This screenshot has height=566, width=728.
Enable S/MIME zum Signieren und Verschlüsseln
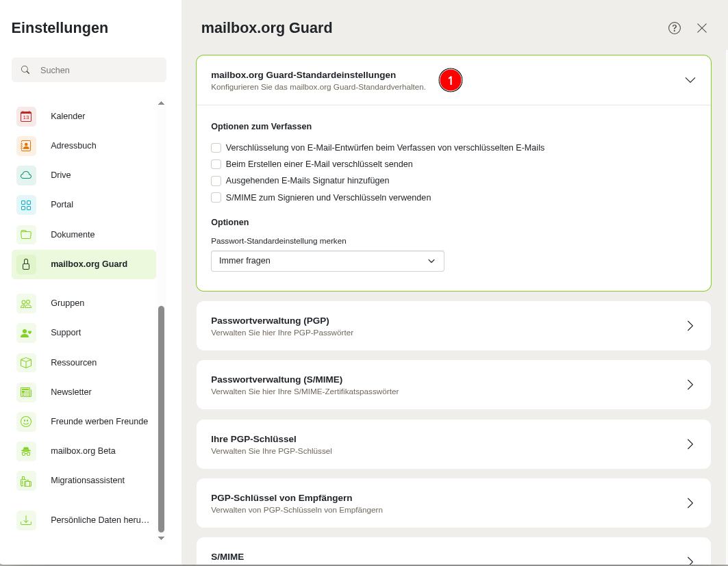coord(216,198)
